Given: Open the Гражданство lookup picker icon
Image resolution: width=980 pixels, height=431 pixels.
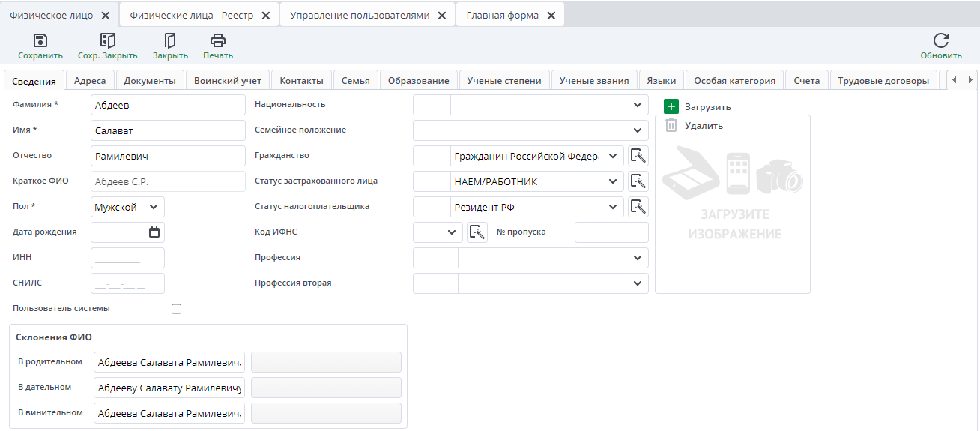Looking at the screenshot, I should [x=638, y=156].
